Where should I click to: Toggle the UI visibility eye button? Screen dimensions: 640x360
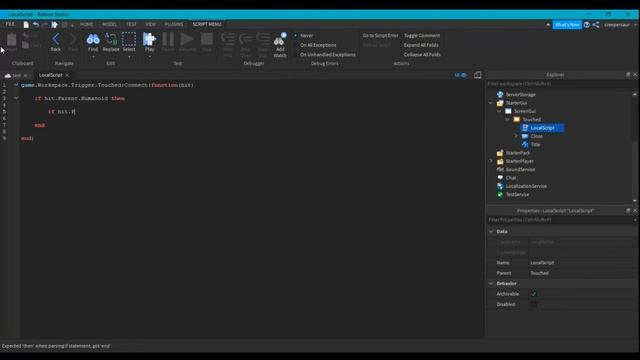[x=461, y=75]
